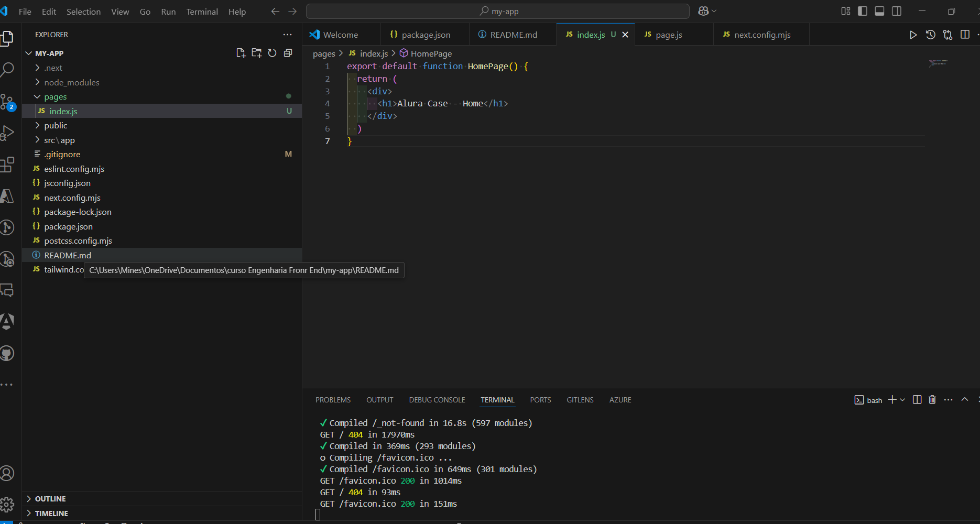Click pages in the breadcrumb
The image size is (980, 524).
[324, 53]
